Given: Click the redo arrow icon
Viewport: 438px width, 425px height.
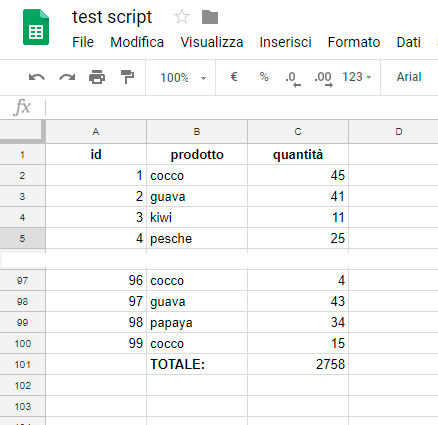Looking at the screenshot, I should 67,77.
